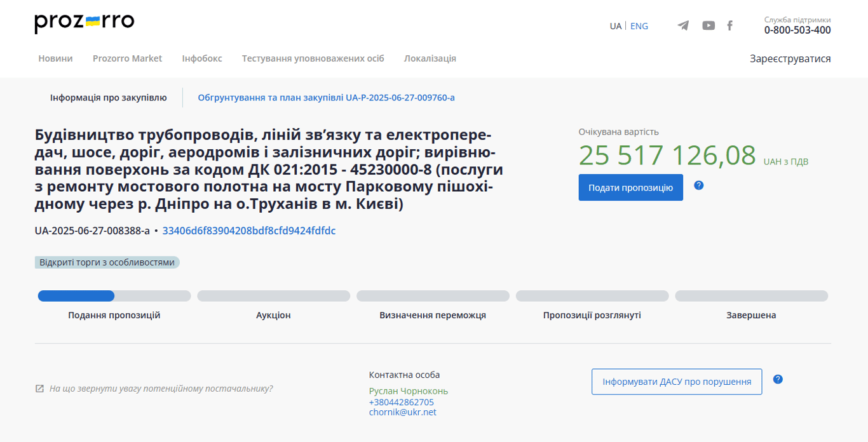Open Тестування уповноважених осіб page
The image size is (868, 442).
coord(313,58)
